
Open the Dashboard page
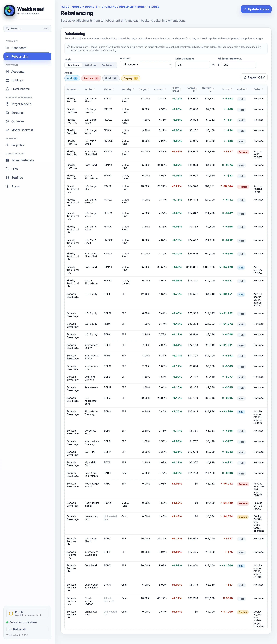pyautogui.click(x=28, y=48)
